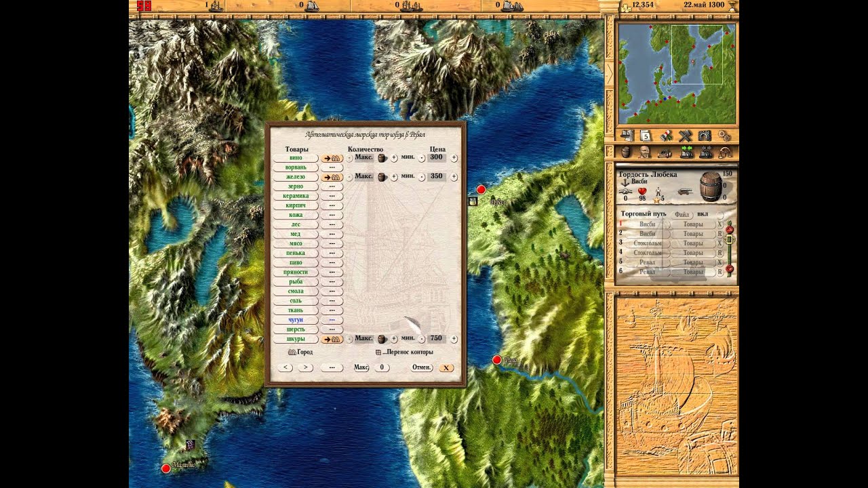Viewport: 868px width, 488px height.
Task: Toggle the buy/sell action for вино
Action: 332,158
